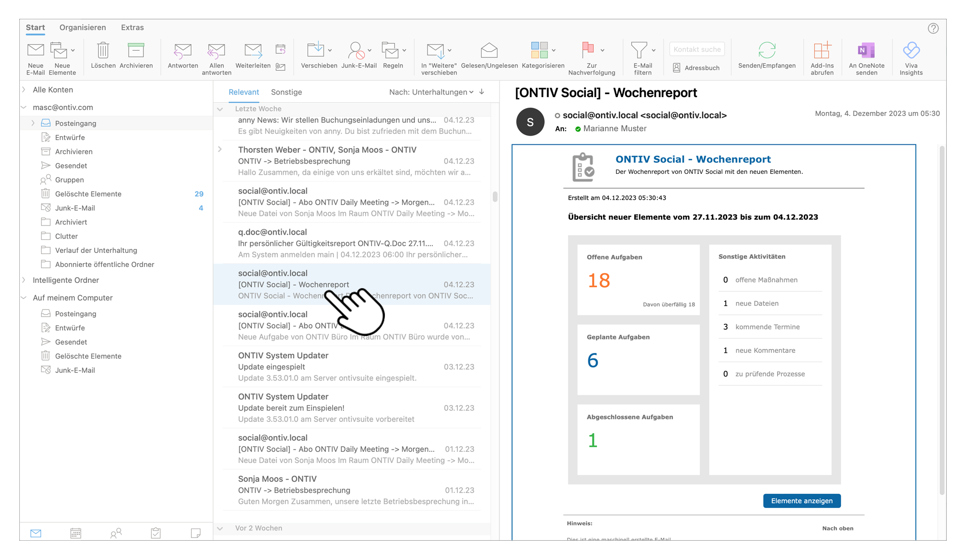
Task: Expand the Vor 2 Wochen group
Action: click(220, 528)
